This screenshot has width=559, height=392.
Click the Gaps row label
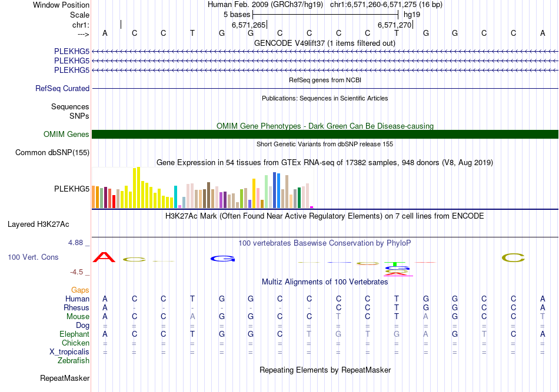80,290
